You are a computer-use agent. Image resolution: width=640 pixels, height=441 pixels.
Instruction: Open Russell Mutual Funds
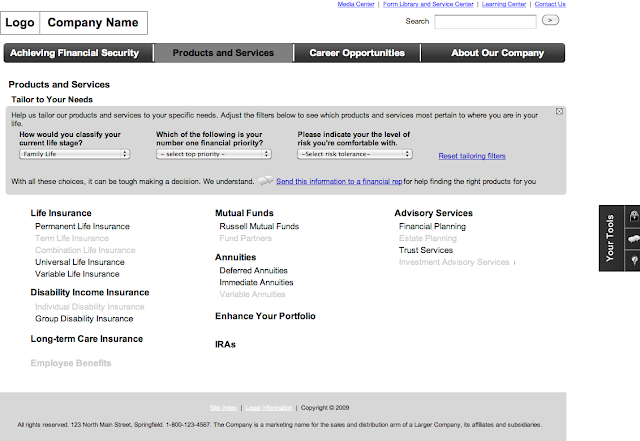pos(259,226)
